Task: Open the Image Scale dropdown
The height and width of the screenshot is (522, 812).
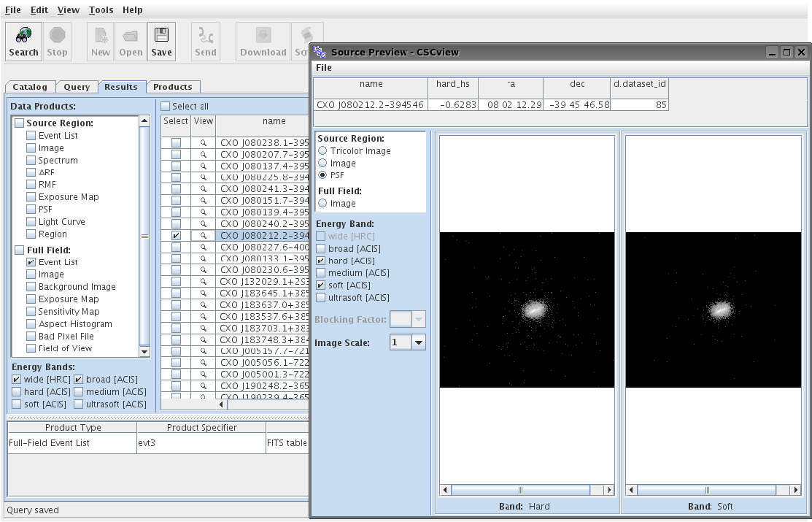Action: pos(418,342)
